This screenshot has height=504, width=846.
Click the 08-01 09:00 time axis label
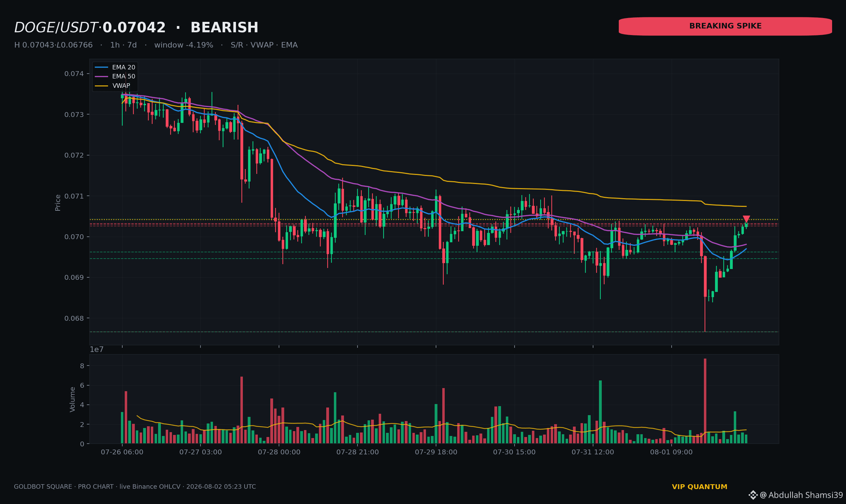[x=672, y=452]
